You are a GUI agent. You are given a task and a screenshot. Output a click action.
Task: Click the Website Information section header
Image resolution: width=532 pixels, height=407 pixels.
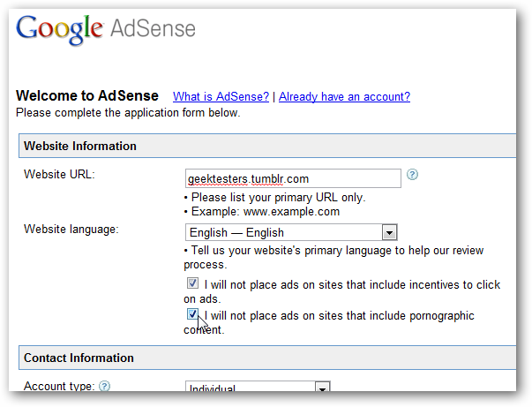point(267,146)
